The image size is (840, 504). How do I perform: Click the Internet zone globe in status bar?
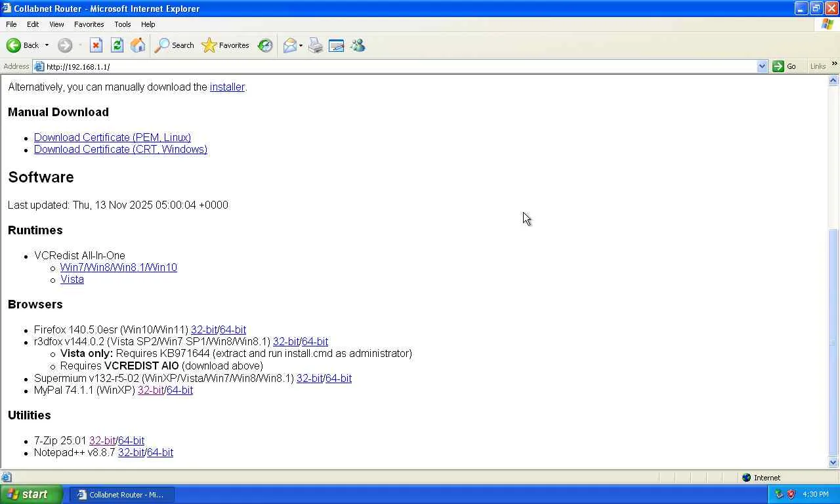pos(746,478)
